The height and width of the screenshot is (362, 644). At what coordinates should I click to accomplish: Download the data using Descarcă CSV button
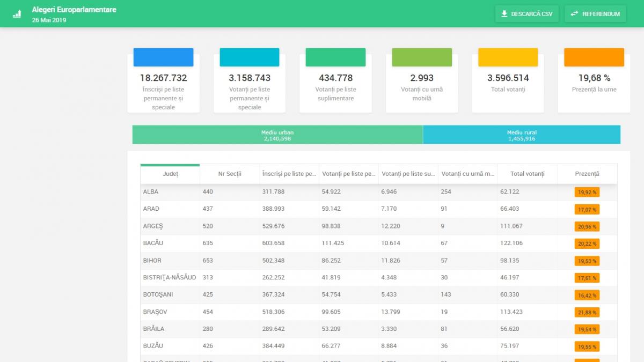[526, 14]
